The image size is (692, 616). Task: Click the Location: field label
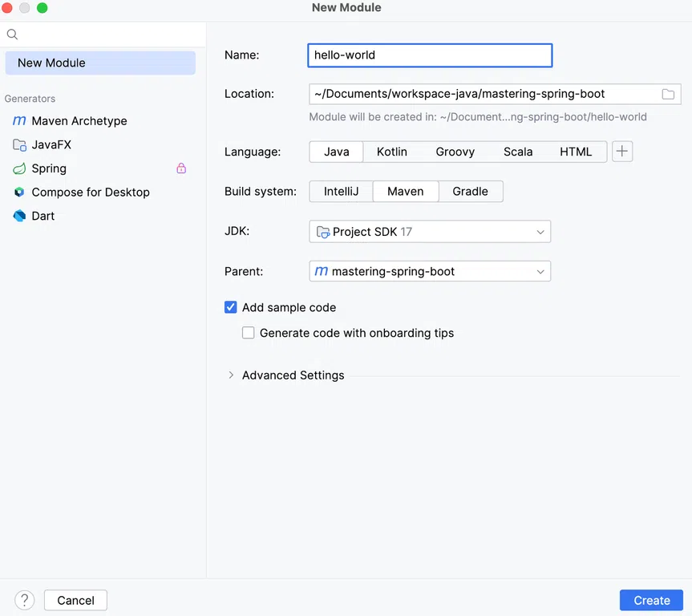tap(249, 94)
